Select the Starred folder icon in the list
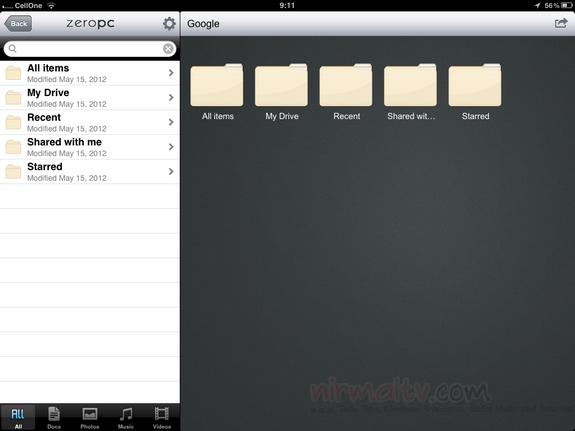This screenshot has height=431, width=575. coord(13,171)
